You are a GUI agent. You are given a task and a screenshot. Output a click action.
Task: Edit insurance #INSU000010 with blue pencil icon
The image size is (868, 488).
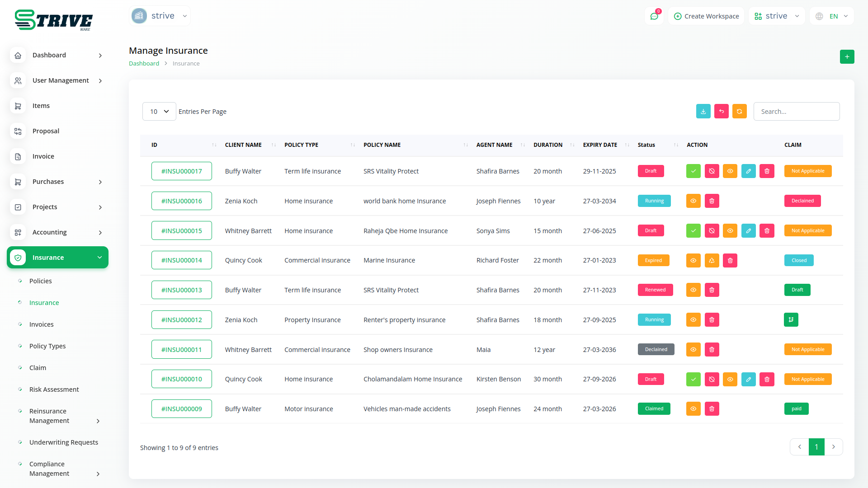[748, 379]
